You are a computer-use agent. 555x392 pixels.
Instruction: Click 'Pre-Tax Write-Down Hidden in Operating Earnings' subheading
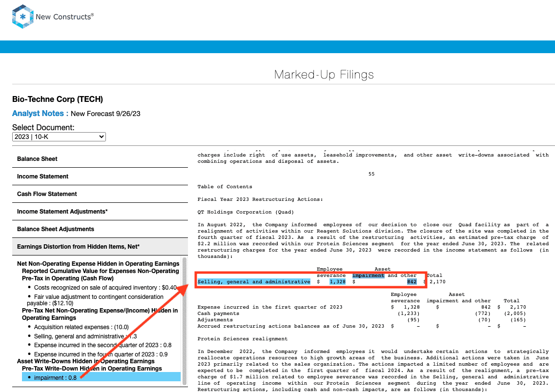tap(92, 368)
